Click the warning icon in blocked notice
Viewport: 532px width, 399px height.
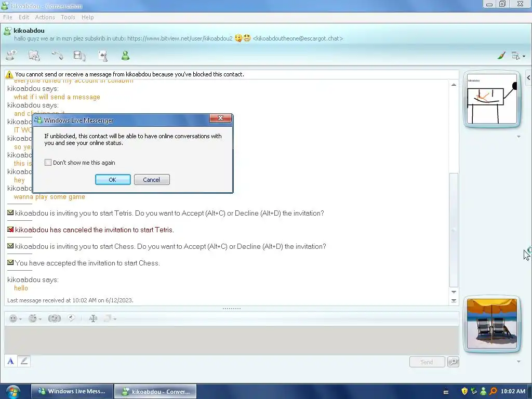coord(9,74)
